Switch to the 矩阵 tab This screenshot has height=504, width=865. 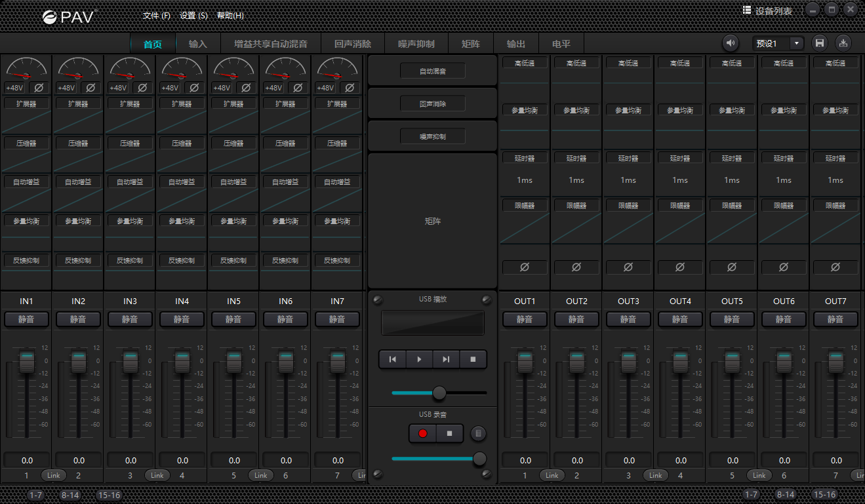coord(471,44)
